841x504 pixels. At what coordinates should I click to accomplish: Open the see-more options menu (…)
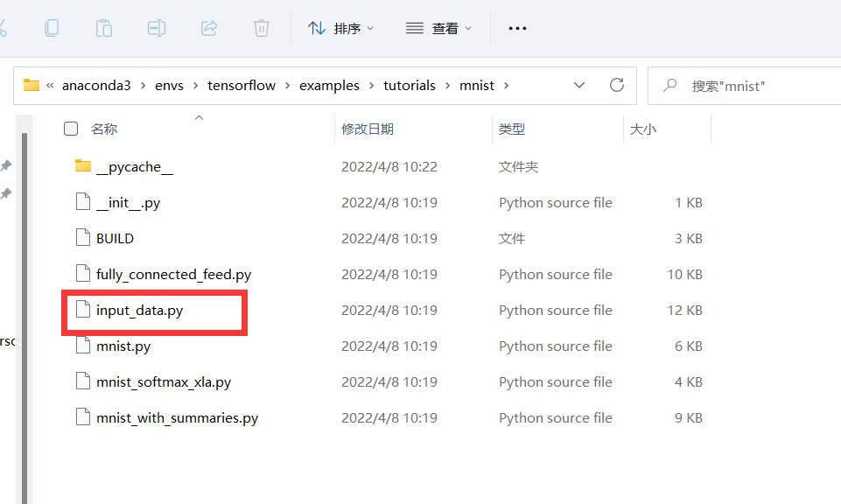(x=517, y=27)
